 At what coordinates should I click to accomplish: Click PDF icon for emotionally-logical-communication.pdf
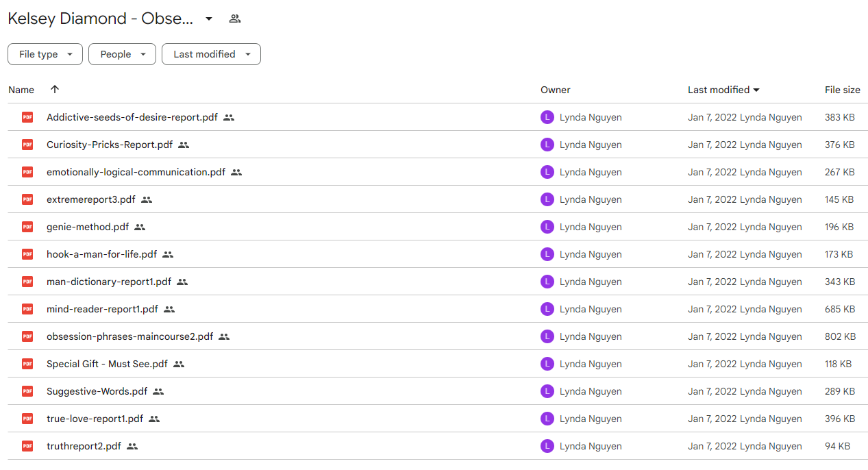(27, 172)
